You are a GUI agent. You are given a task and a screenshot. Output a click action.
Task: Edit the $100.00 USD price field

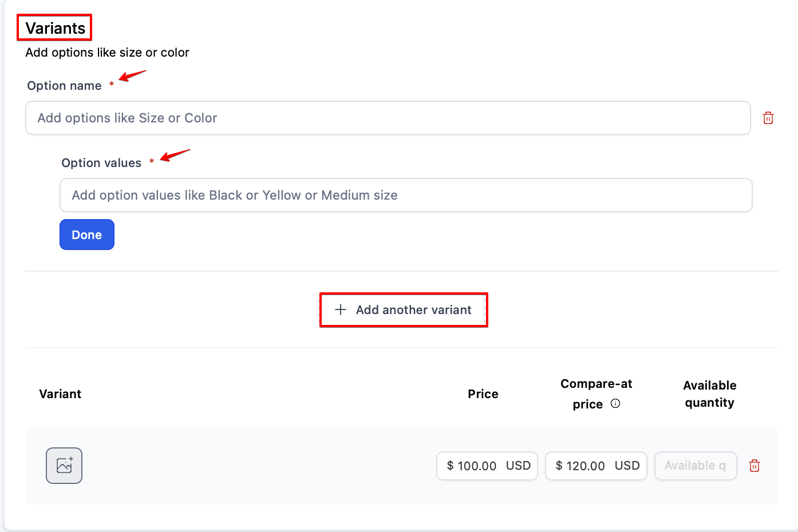point(487,466)
